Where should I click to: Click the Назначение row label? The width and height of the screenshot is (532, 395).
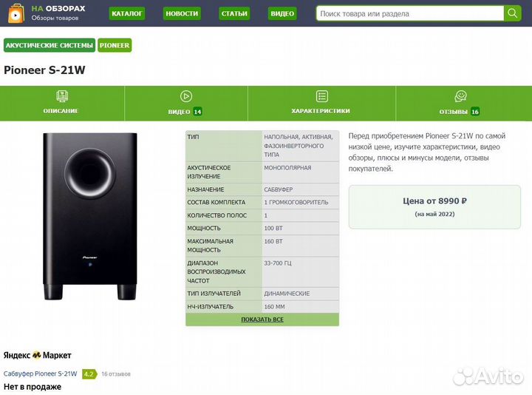(205, 189)
